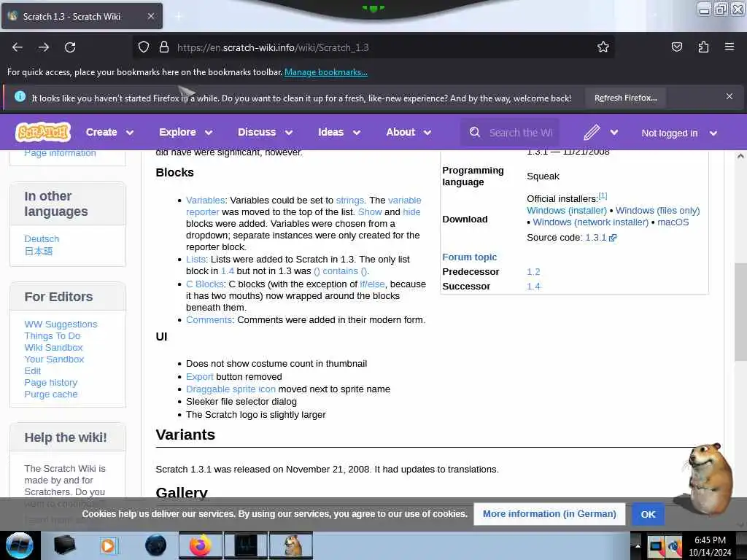Image resolution: width=747 pixels, height=560 pixels.
Task: View site security via the padlock icon
Action: 164,47
